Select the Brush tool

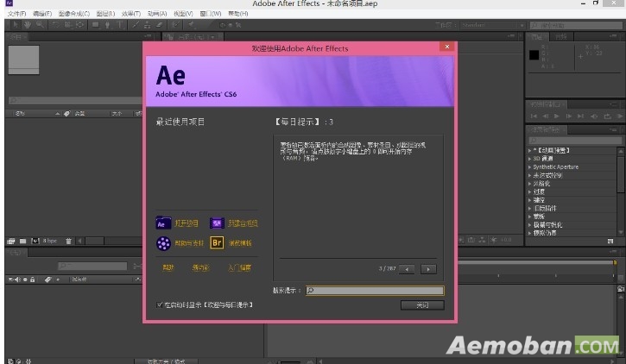pos(136,25)
